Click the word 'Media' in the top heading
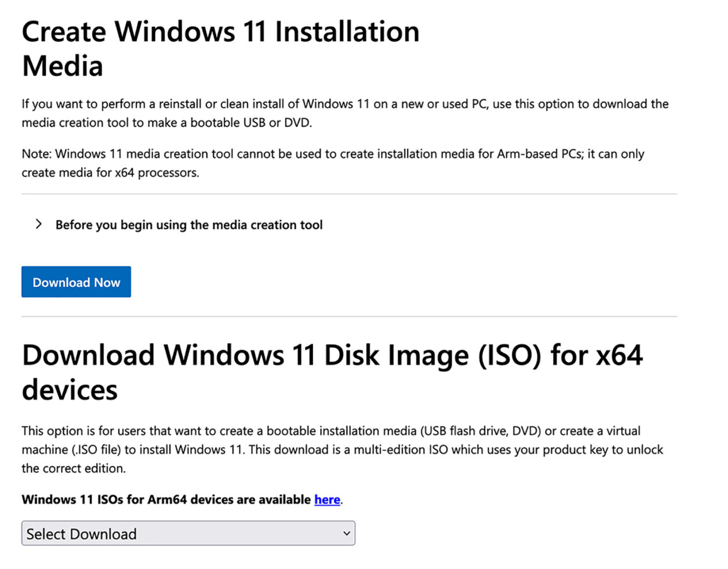 (62, 66)
